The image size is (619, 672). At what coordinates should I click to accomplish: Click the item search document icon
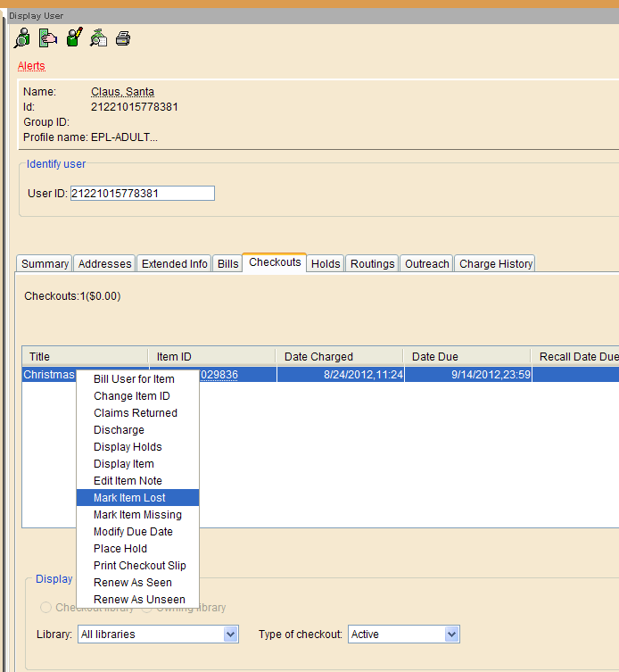click(99, 38)
